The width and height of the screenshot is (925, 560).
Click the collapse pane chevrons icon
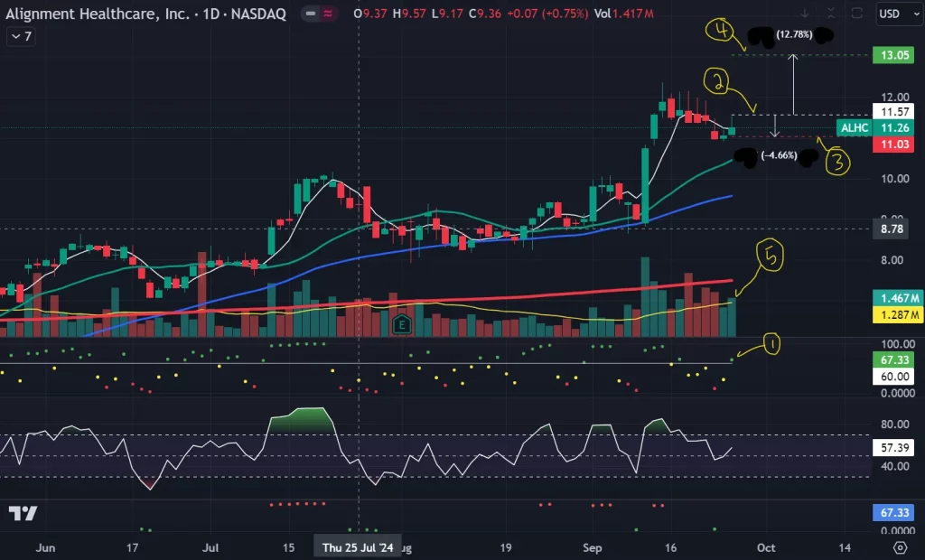coord(831,13)
